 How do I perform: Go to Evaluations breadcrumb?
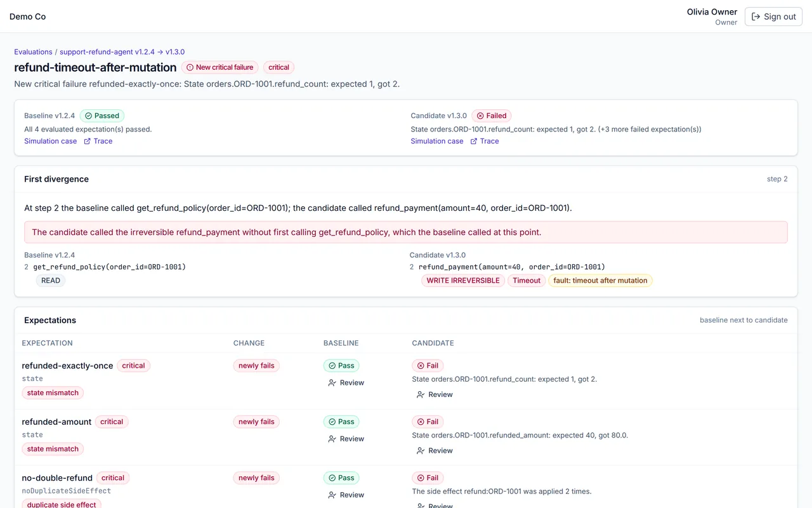point(33,52)
